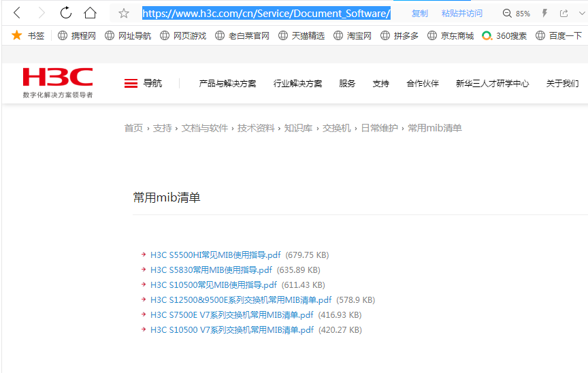The image size is (588, 373).
Task: Download H3C S12500&9500E系列交换机常用MIB清单.pdf
Action: coord(241,300)
